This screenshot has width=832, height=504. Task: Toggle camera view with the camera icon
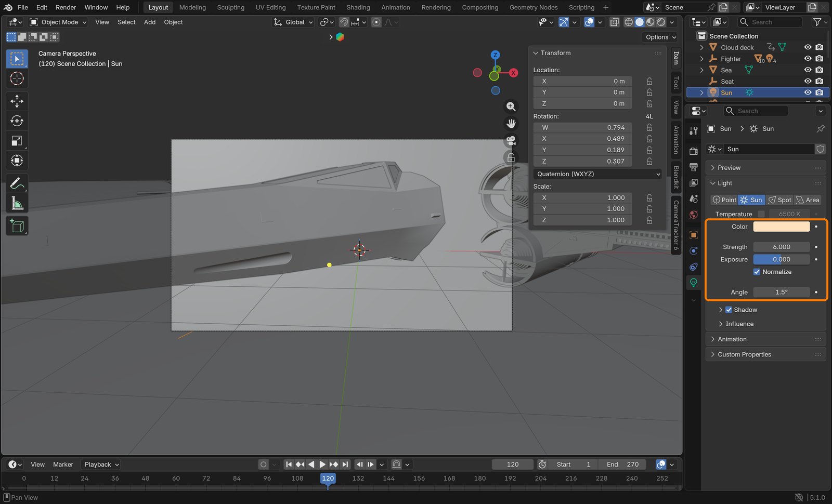click(511, 141)
